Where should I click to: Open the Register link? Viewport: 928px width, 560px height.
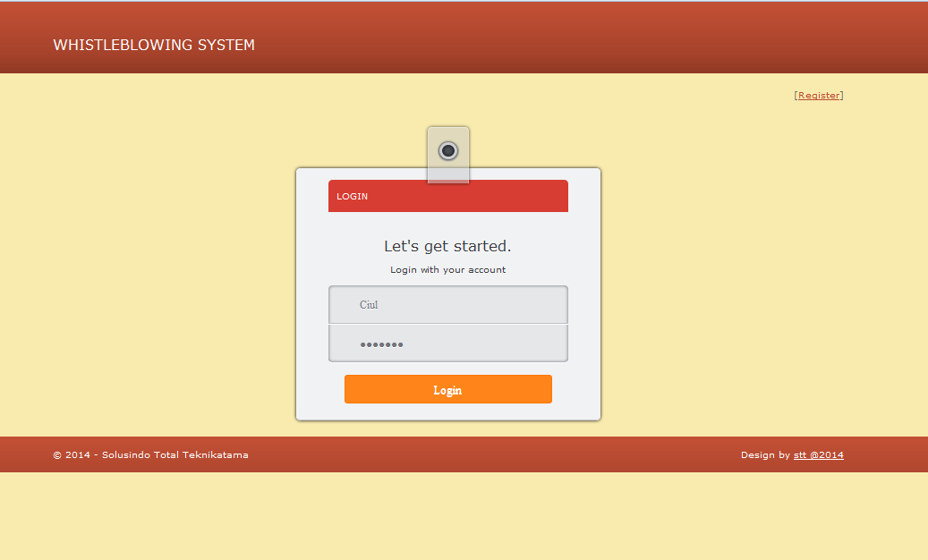click(x=819, y=95)
